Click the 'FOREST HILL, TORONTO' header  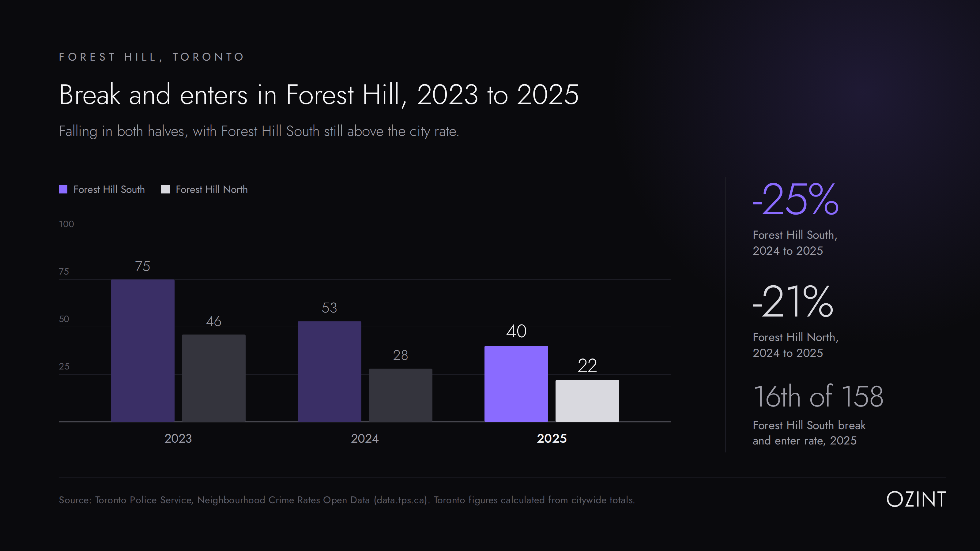[x=151, y=57]
